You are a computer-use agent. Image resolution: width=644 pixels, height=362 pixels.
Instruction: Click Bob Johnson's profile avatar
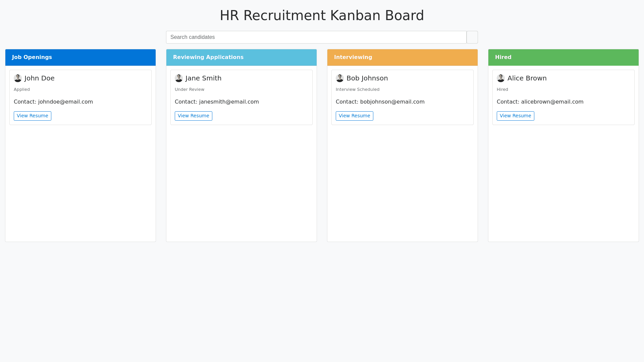340,78
